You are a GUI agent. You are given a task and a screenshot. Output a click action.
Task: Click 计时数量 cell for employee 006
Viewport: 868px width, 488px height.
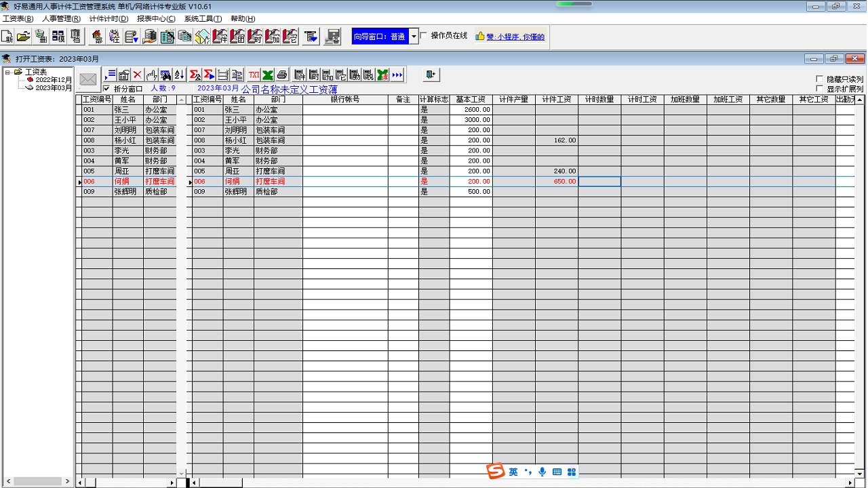(x=599, y=182)
